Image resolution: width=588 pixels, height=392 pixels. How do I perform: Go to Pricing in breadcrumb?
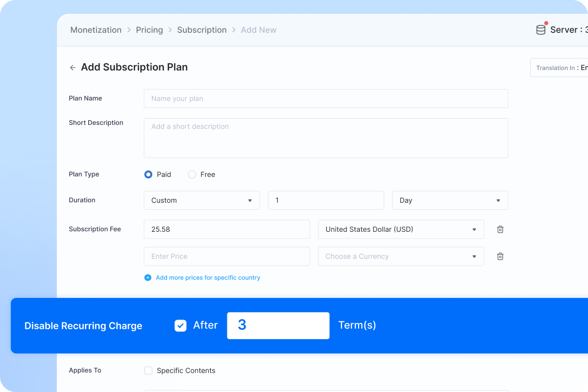[149, 30]
